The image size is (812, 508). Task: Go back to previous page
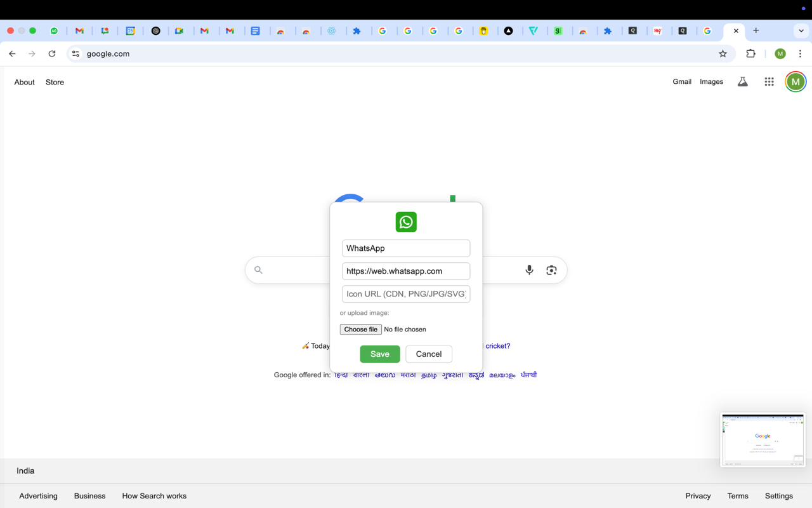(12, 54)
